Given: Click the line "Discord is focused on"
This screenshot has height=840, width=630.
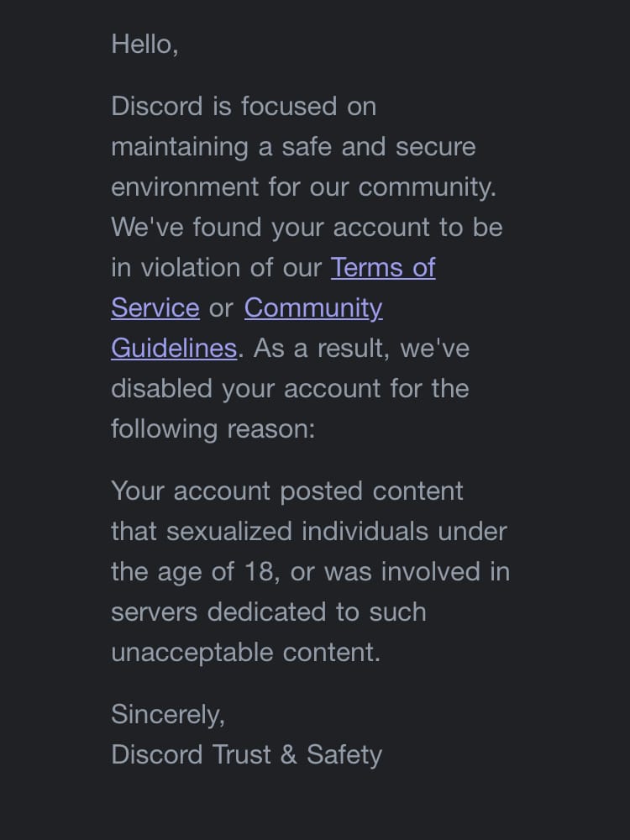Looking at the screenshot, I should pyautogui.click(x=244, y=106).
